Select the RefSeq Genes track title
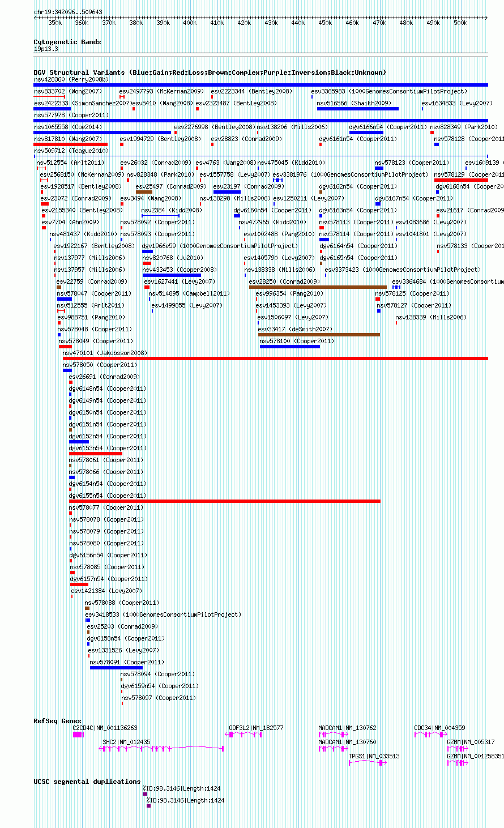Viewport: 504px width, 828px height. (57, 721)
